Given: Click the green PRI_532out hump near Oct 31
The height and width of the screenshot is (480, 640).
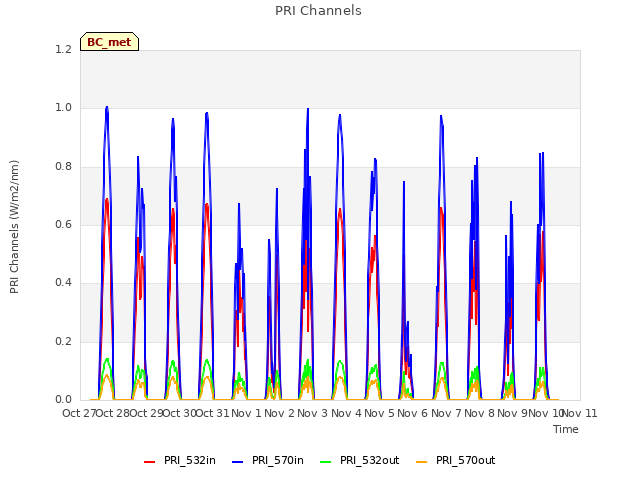Looking at the screenshot, I should (x=207, y=361).
